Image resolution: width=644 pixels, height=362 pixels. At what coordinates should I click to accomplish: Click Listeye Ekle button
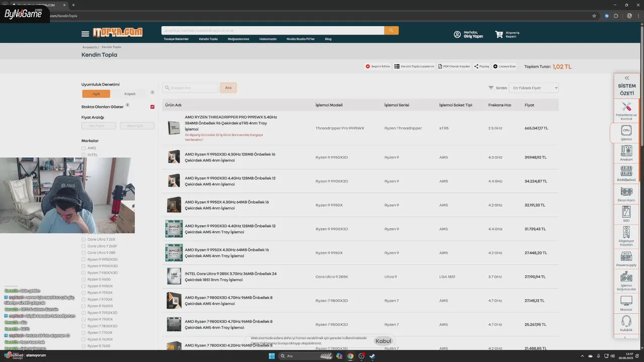point(504,66)
